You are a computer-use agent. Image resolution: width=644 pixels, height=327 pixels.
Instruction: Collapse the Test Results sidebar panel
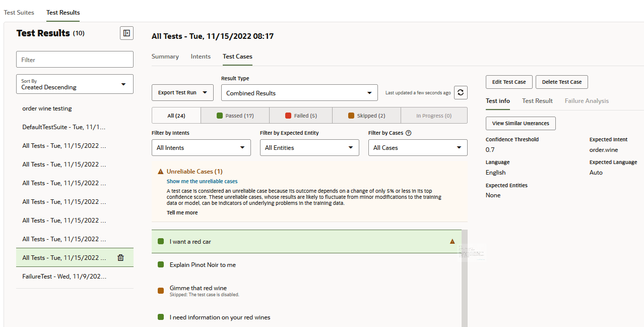pyautogui.click(x=126, y=33)
